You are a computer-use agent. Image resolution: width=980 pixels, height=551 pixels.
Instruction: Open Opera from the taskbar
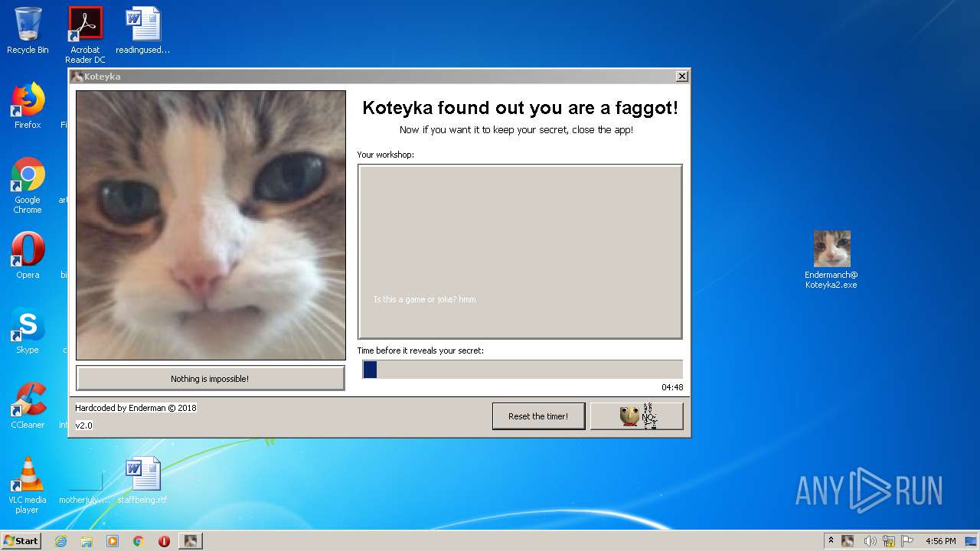pyautogui.click(x=164, y=541)
